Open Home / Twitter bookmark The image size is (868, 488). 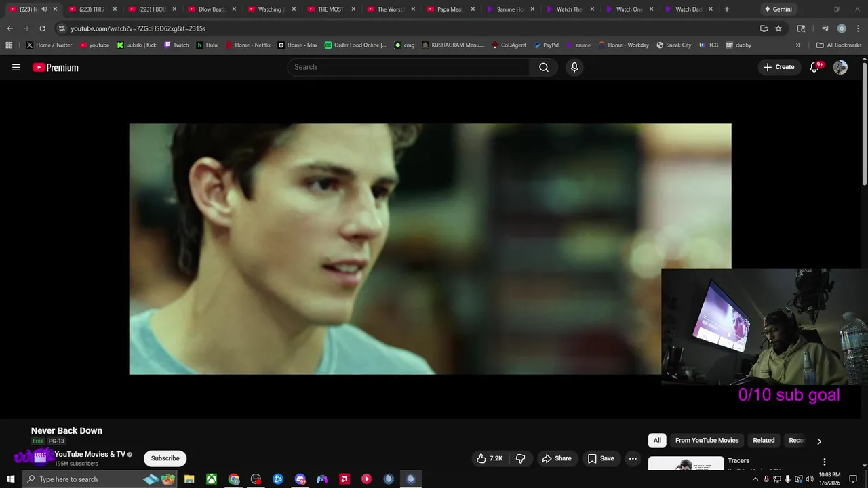tap(49, 45)
